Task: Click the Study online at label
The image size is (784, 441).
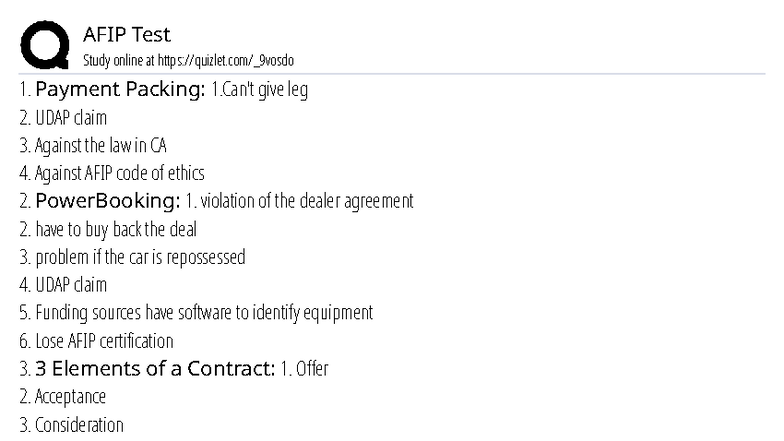Action: (x=119, y=60)
